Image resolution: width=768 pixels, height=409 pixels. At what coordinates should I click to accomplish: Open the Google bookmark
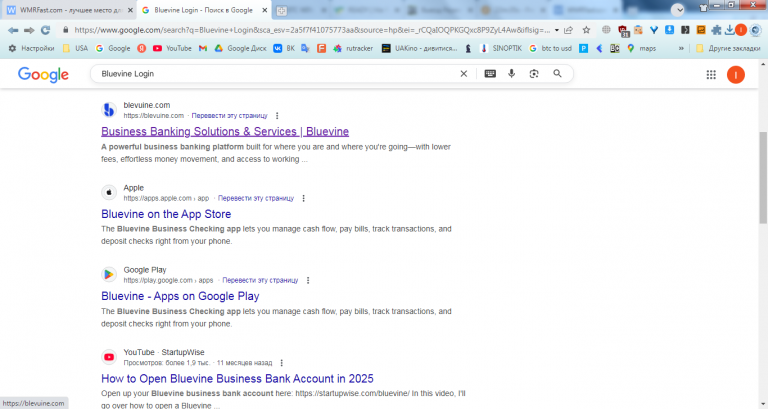[x=113, y=48]
